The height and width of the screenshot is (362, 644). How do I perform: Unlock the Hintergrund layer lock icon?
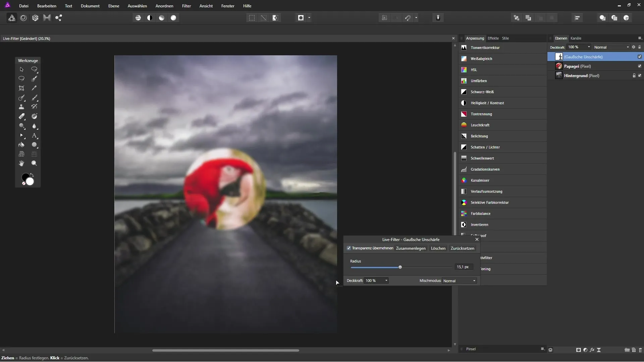(x=634, y=75)
